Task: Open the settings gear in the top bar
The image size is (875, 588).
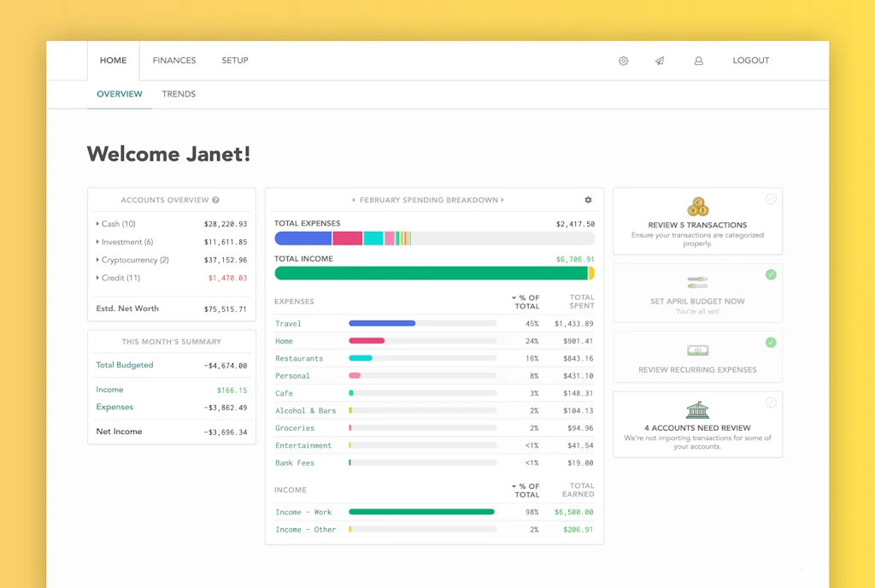Action: tap(623, 61)
